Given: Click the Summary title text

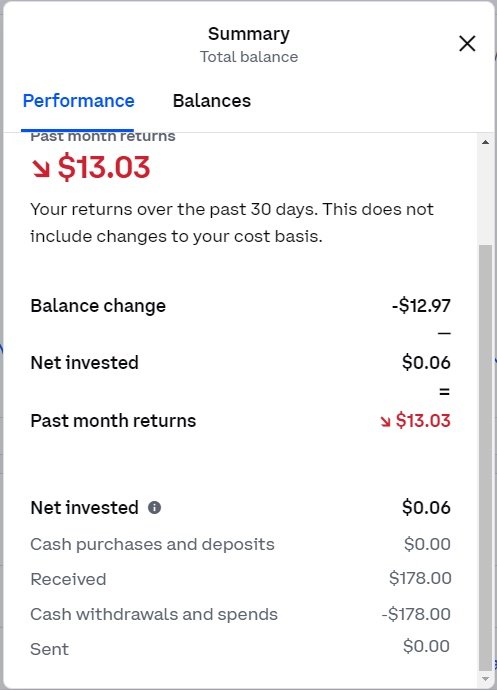Looking at the screenshot, I should click(x=249, y=34).
